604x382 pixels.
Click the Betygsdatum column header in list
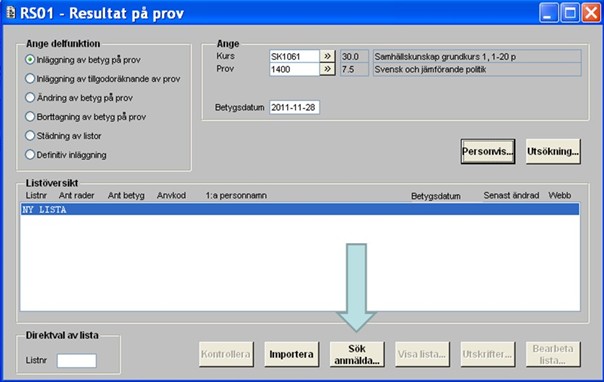click(436, 196)
